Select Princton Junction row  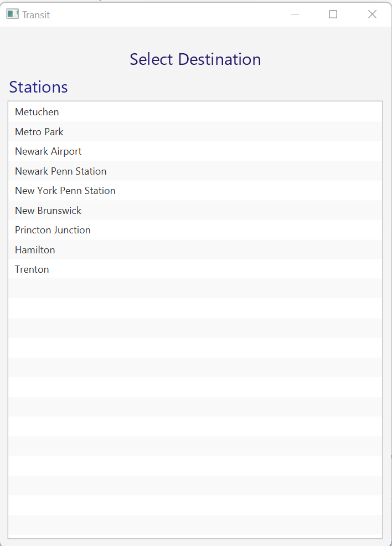195,230
